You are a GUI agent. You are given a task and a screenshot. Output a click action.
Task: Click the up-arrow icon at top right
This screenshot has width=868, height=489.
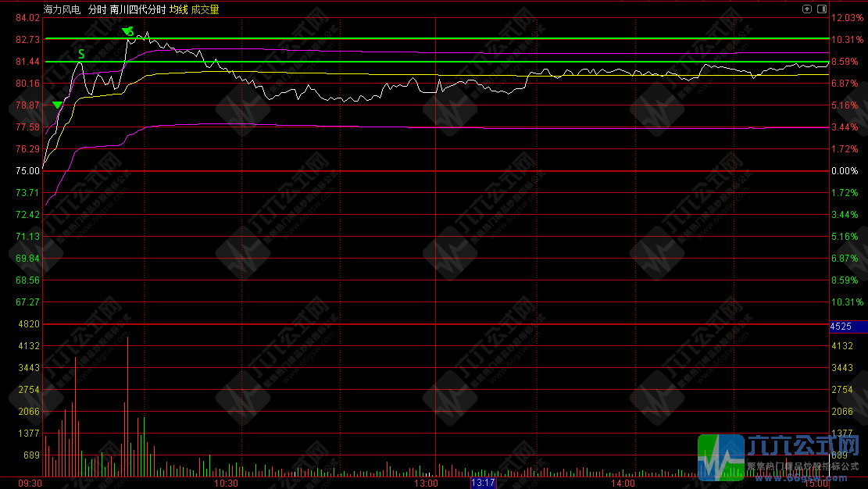807,9
